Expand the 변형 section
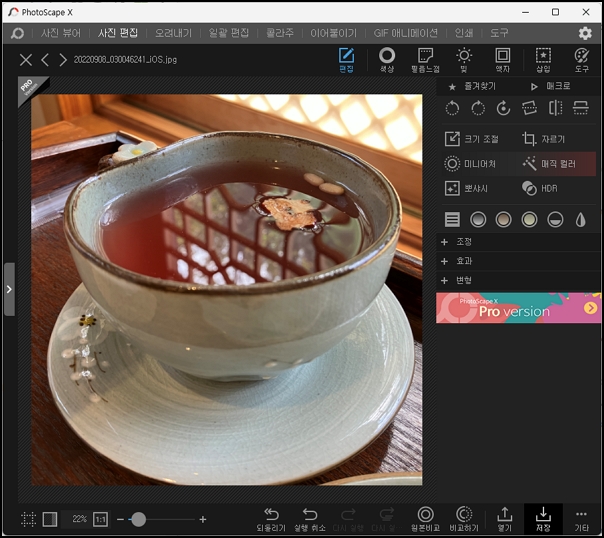Screen dimensions: 604x538 (518, 280)
